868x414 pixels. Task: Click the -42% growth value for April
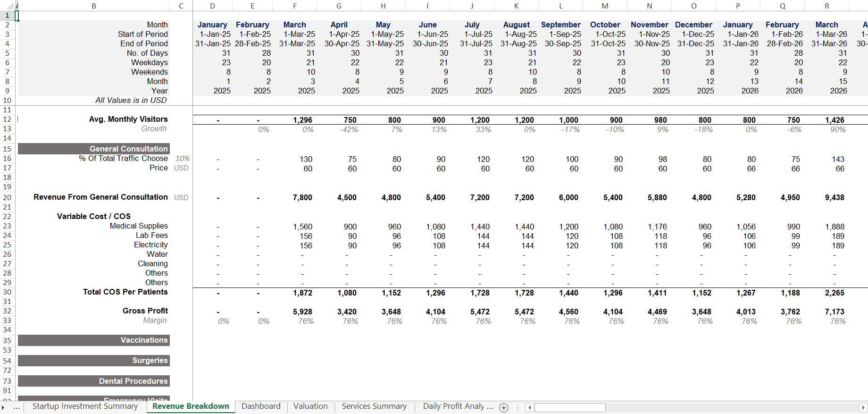pos(349,130)
